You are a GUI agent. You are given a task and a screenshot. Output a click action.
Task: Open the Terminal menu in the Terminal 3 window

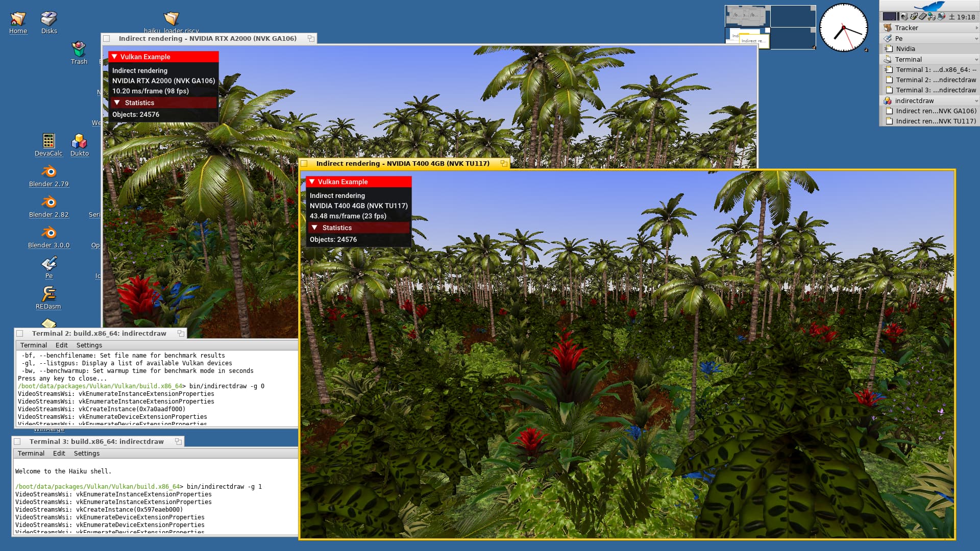pyautogui.click(x=31, y=454)
